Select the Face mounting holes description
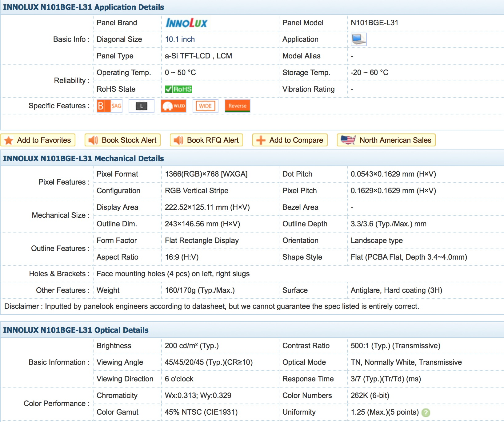This screenshot has width=504, height=422. pyautogui.click(x=173, y=274)
